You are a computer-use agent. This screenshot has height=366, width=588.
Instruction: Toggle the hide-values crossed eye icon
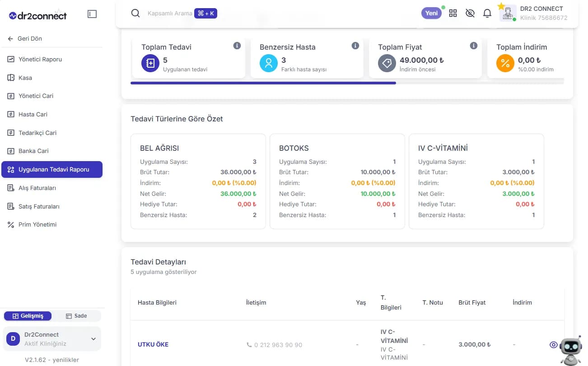[470, 13]
